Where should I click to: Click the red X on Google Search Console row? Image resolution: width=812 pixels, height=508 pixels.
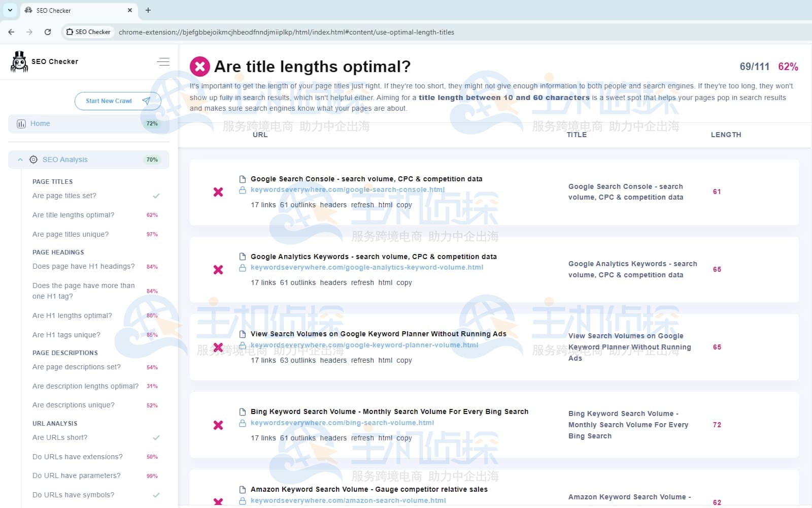click(x=218, y=192)
